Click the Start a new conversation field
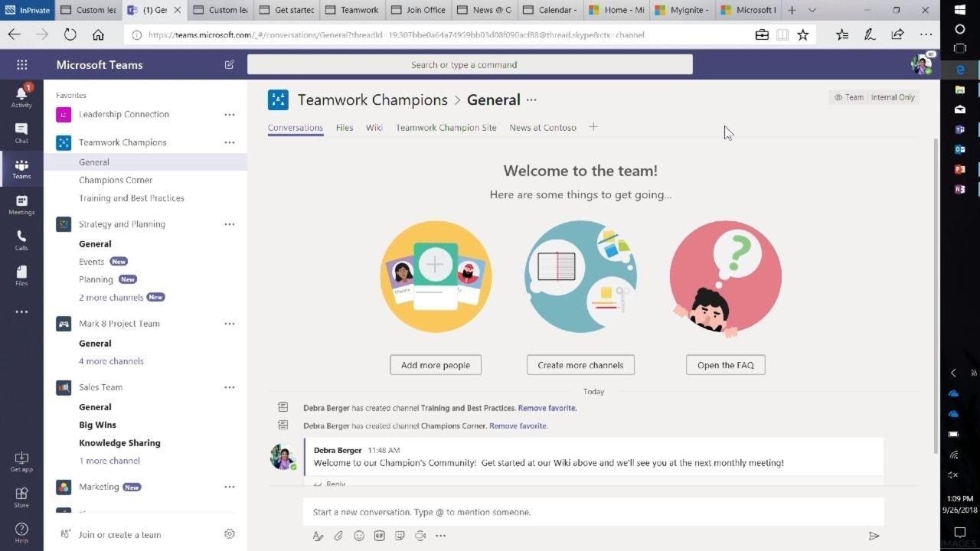 tap(593, 512)
